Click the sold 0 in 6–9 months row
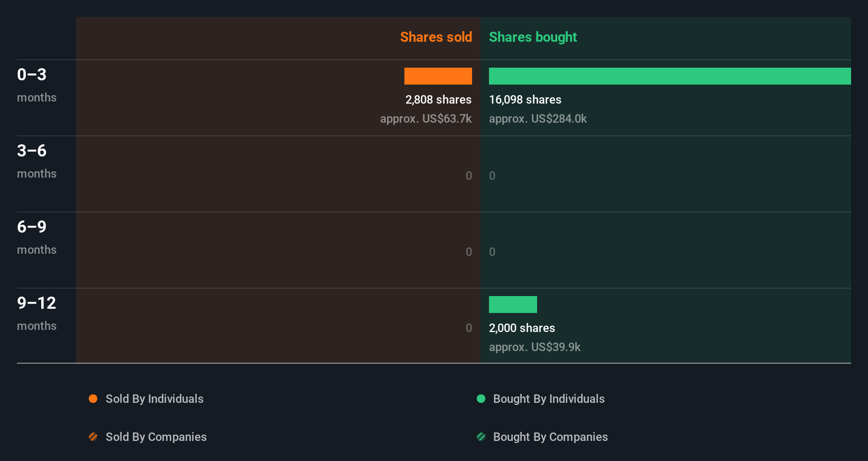Viewport: 868px width, 461px height. click(469, 252)
